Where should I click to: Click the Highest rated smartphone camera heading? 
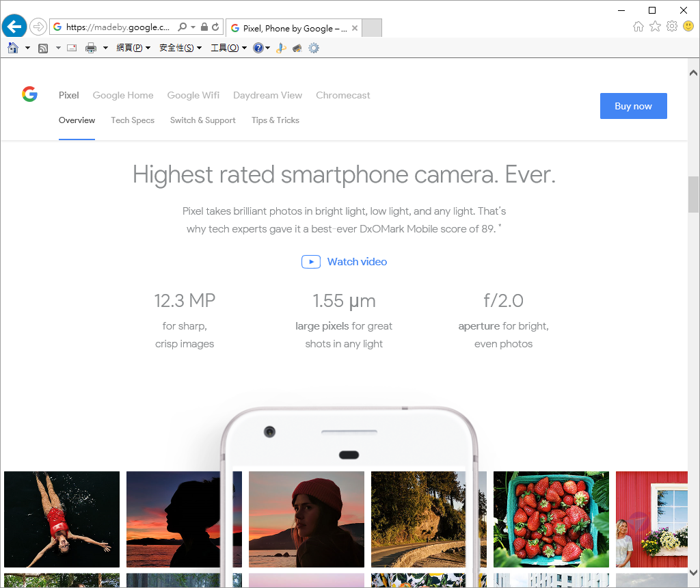click(344, 174)
